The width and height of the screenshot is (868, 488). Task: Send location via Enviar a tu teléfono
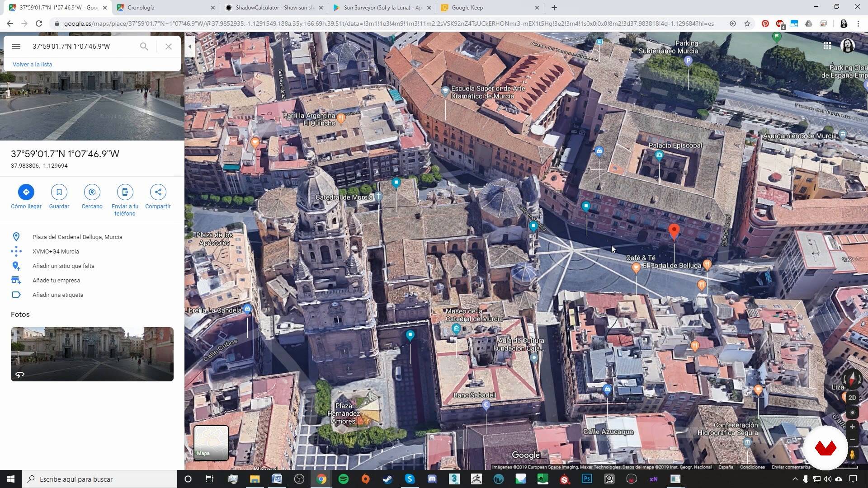[x=125, y=201]
